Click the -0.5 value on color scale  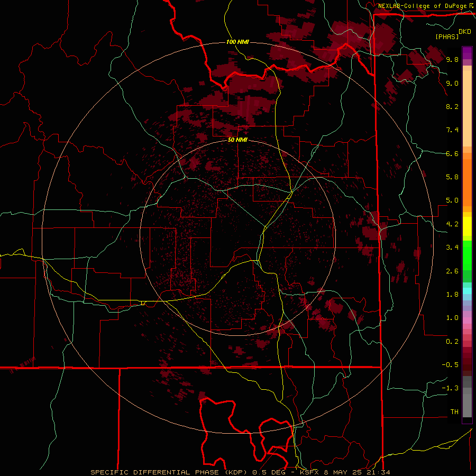450,365
